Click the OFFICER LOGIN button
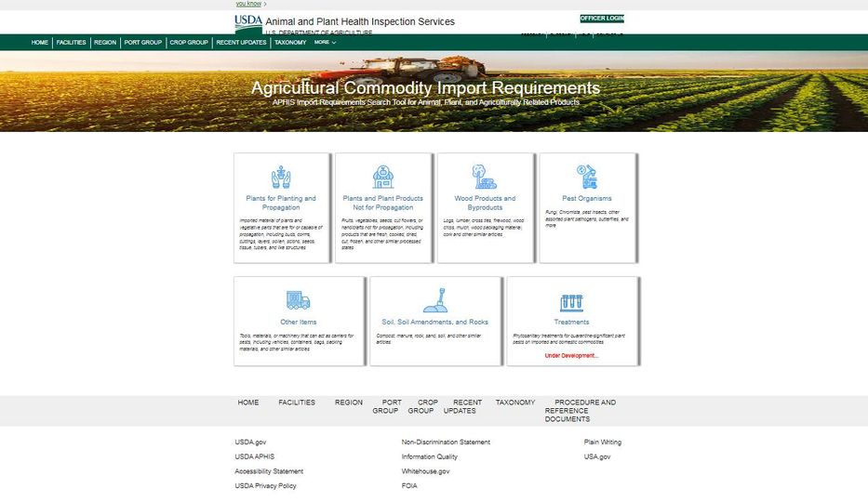The image size is (868, 502). click(x=602, y=19)
